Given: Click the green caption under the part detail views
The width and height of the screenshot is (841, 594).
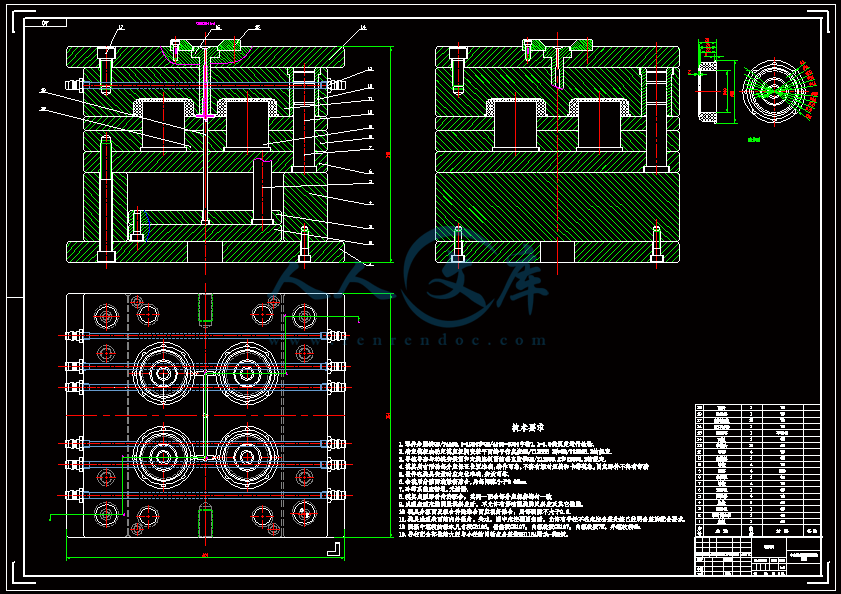Looking at the screenshot, I should [x=754, y=140].
